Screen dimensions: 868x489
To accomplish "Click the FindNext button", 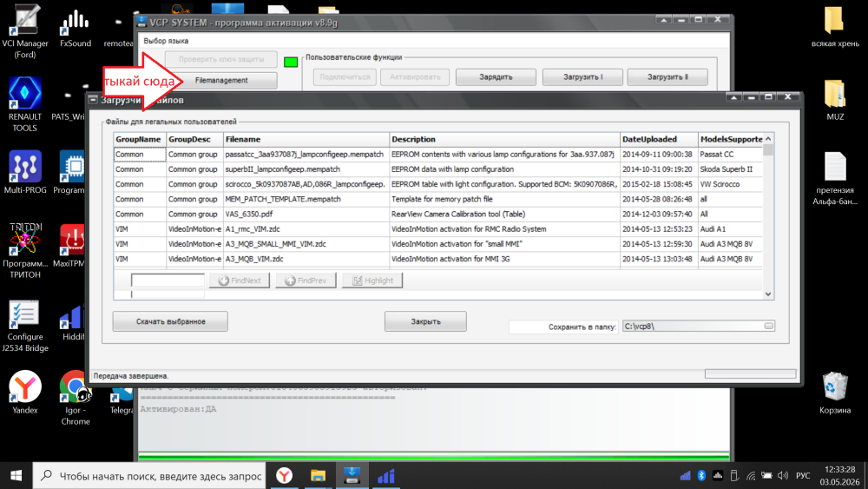I will coord(240,281).
